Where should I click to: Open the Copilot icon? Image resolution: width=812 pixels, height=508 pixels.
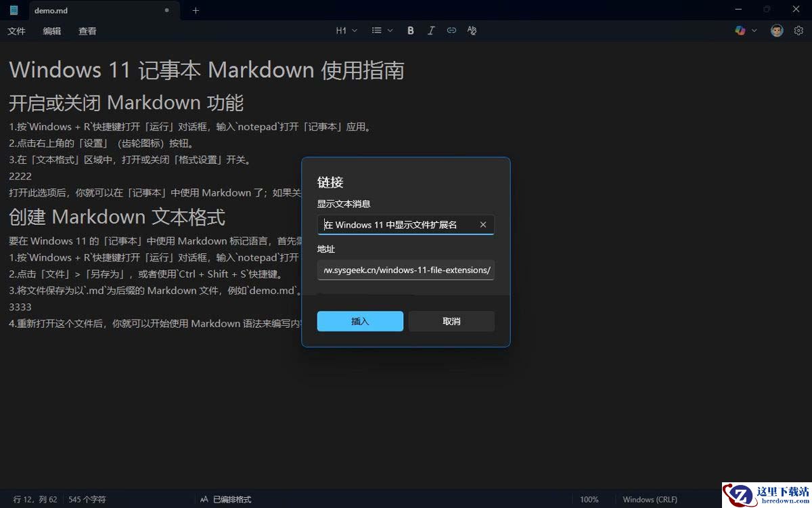pos(740,30)
